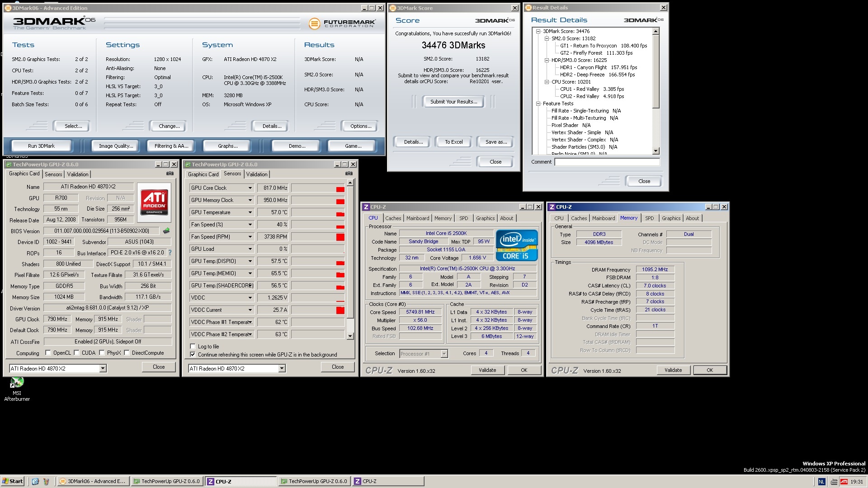The height and width of the screenshot is (488, 868).
Task: Click the GPU-Z screenshot camera icon in Graphics Card window
Action: point(170,174)
